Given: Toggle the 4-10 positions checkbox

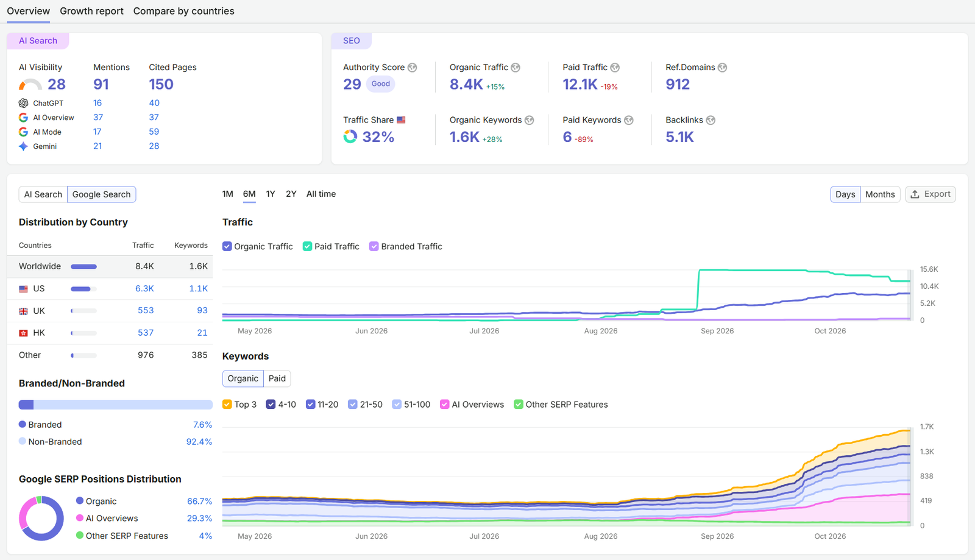Looking at the screenshot, I should pyautogui.click(x=271, y=404).
